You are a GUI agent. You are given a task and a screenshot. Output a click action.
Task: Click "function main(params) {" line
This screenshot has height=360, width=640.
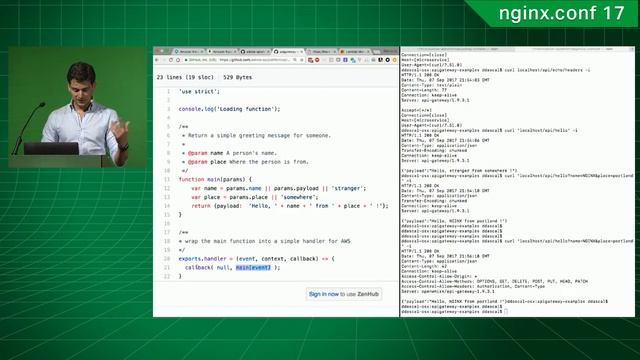(x=215, y=179)
